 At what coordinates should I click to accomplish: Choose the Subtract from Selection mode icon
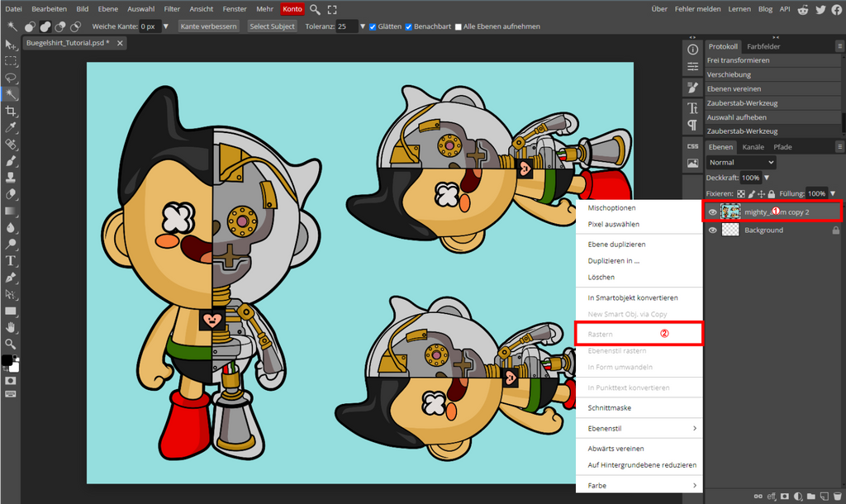tap(60, 26)
